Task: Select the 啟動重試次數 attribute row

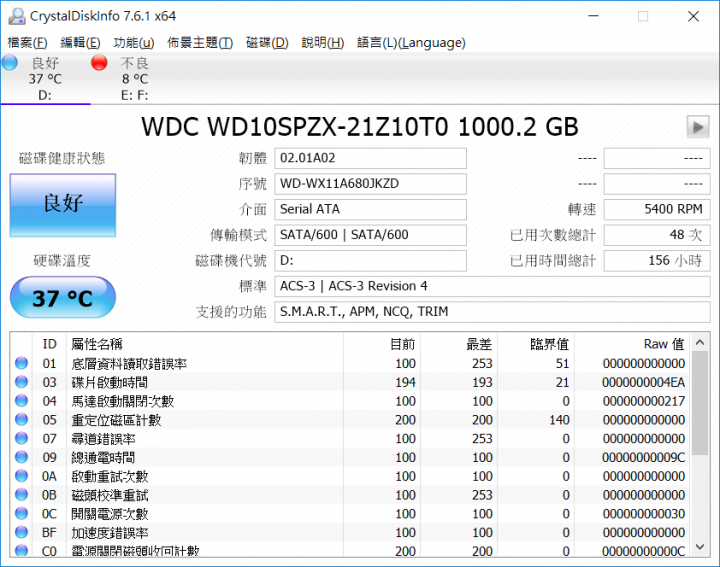Action: [x=350, y=477]
